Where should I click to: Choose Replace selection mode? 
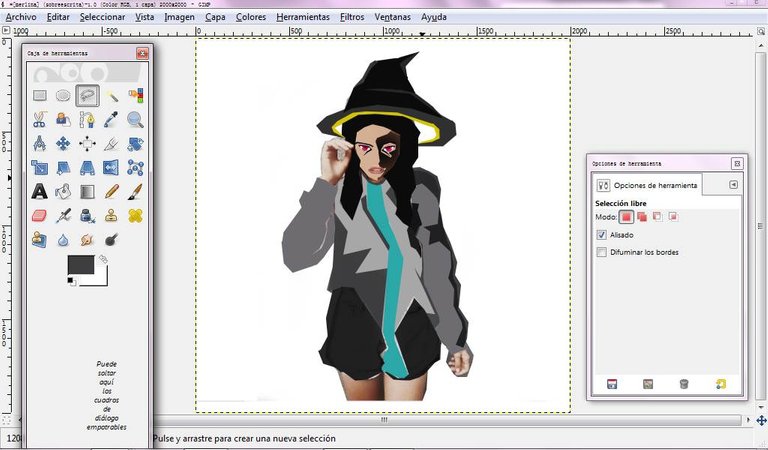click(x=626, y=217)
